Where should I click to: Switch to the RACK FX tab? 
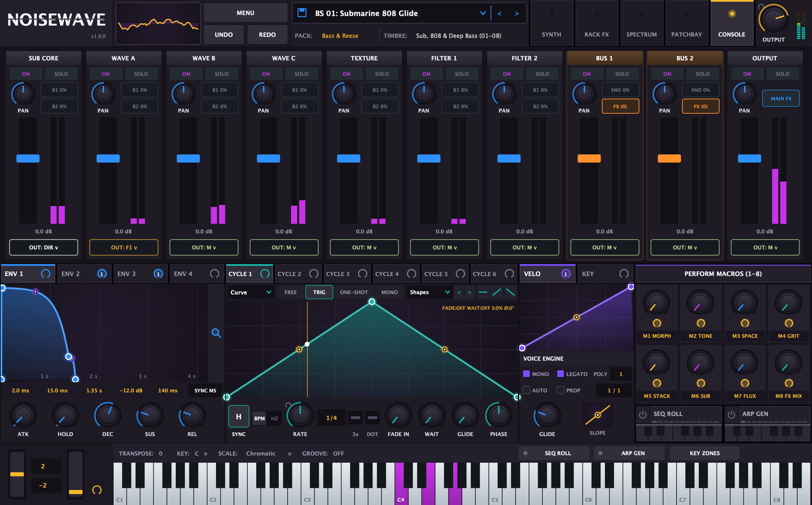coord(597,23)
